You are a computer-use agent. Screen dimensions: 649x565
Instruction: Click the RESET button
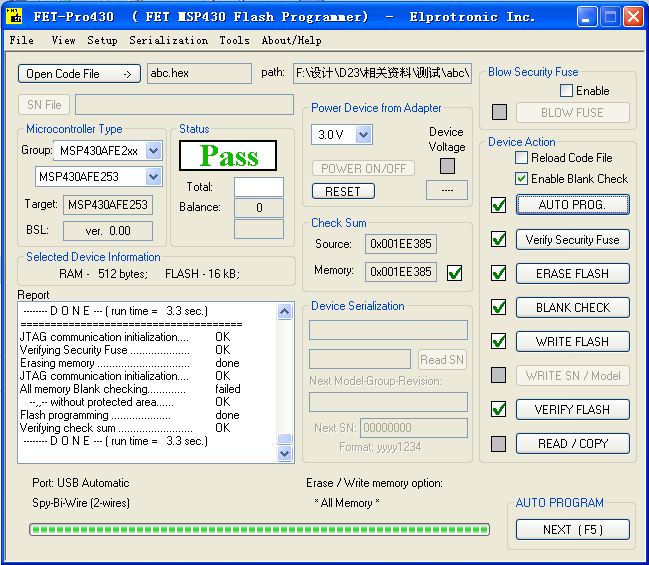click(x=343, y=191)
